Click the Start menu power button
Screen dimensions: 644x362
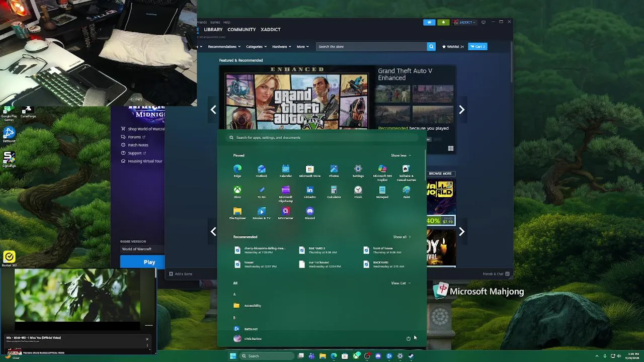click(409, 338)
